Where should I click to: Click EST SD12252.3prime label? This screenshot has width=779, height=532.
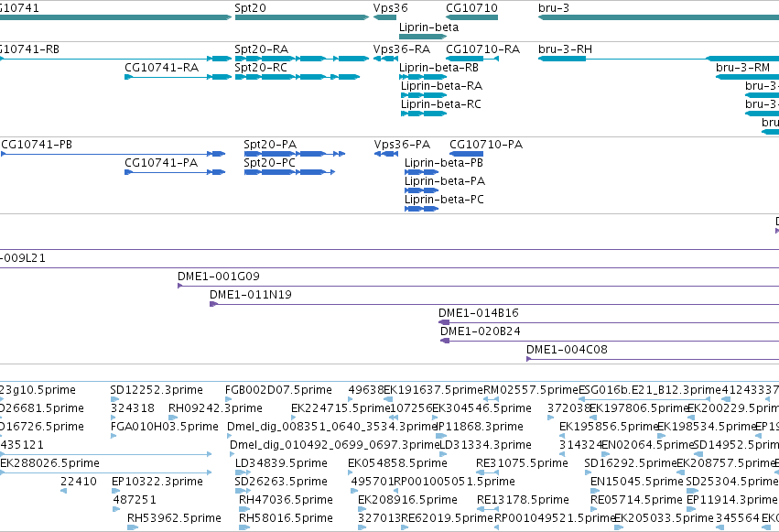point(157,390)
